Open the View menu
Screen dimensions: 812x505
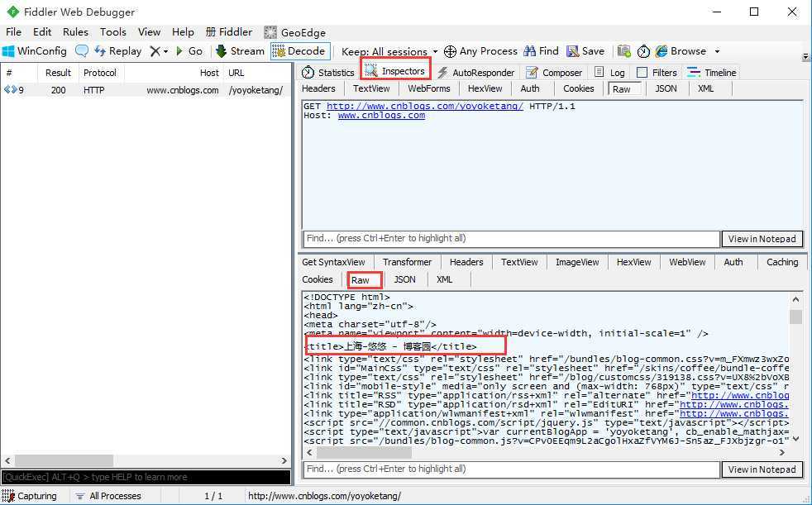(149, 32)
